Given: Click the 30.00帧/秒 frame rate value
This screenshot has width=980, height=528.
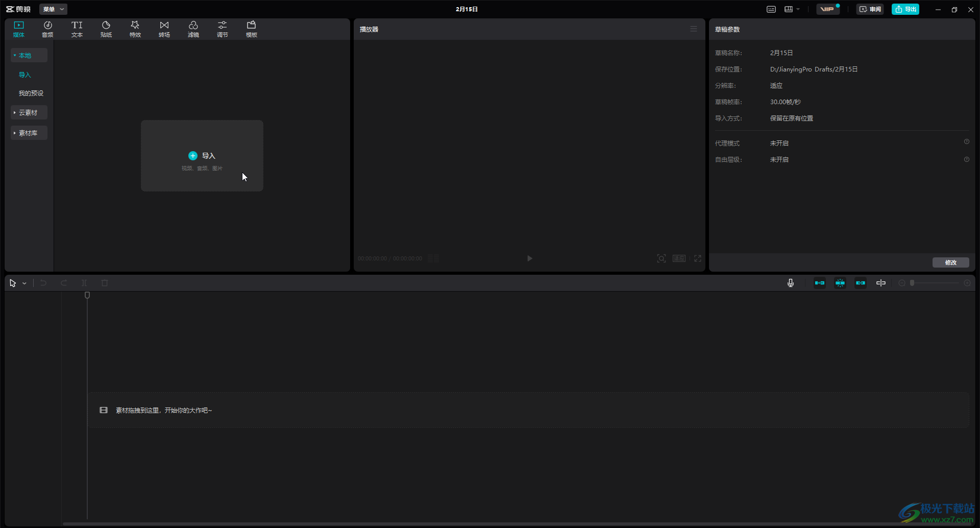Looking at the screenshot, I should [786, 102].
